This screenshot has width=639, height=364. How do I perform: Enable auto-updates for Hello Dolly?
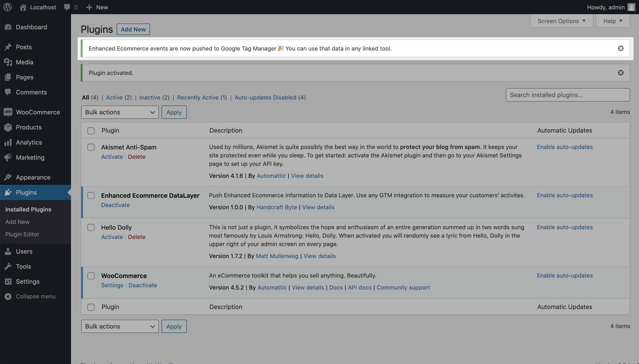coord(565,227)
